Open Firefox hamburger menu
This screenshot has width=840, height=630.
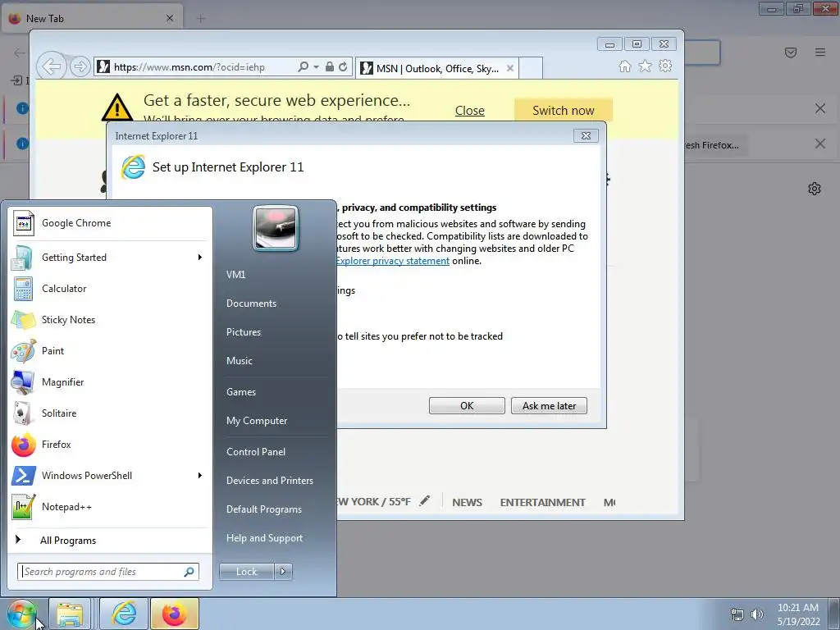[820, 52]
